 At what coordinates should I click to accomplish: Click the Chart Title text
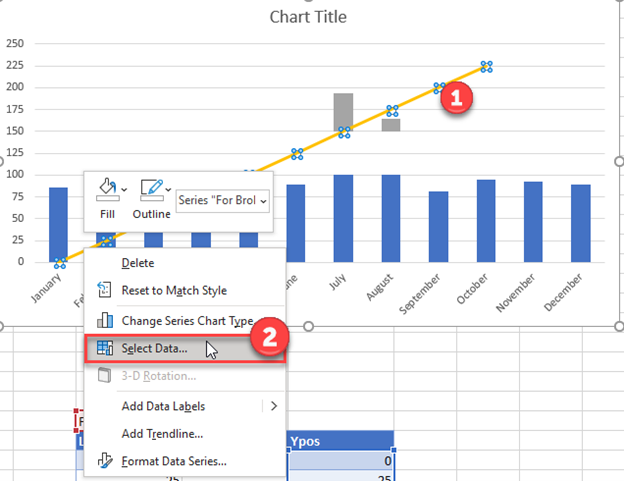click(x=308, y=17)
